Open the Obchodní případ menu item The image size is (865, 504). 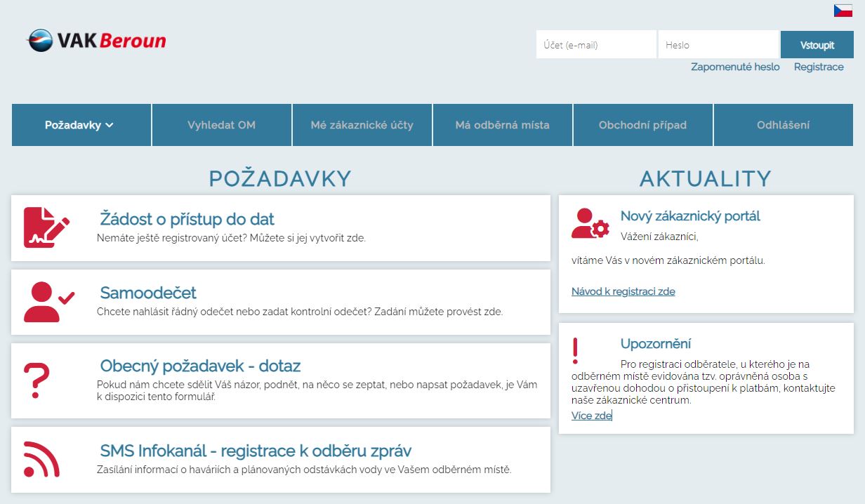tap(642, 125)
